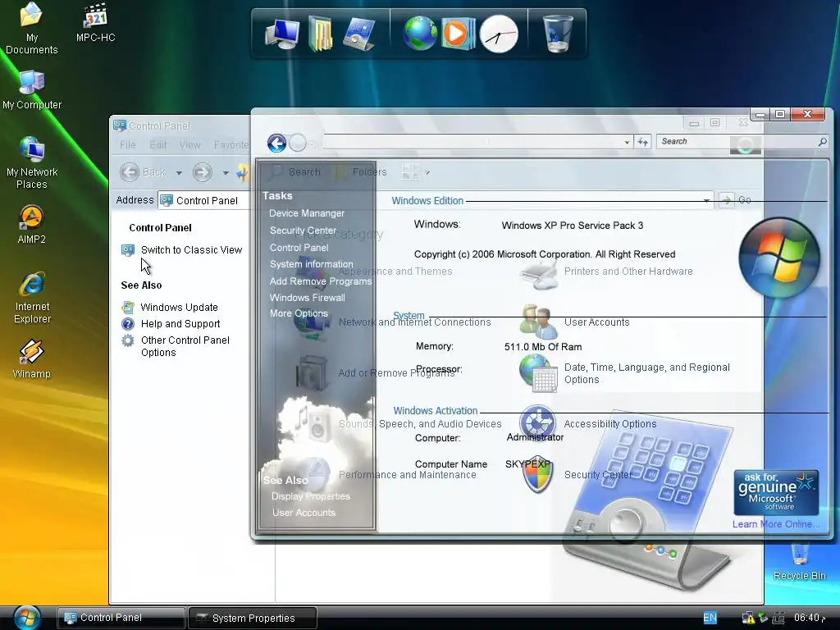The width and height of the screenshot is (840, 630).
Task: Click User Accounts under See Also pane
Action: click(x=304, y=513)
